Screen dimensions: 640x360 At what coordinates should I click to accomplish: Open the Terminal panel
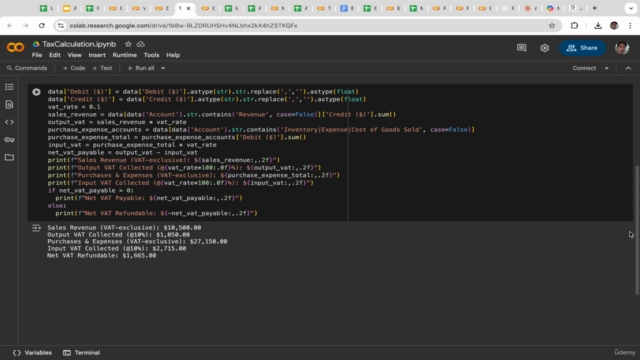pyautogui.click(x=82, y=353)
